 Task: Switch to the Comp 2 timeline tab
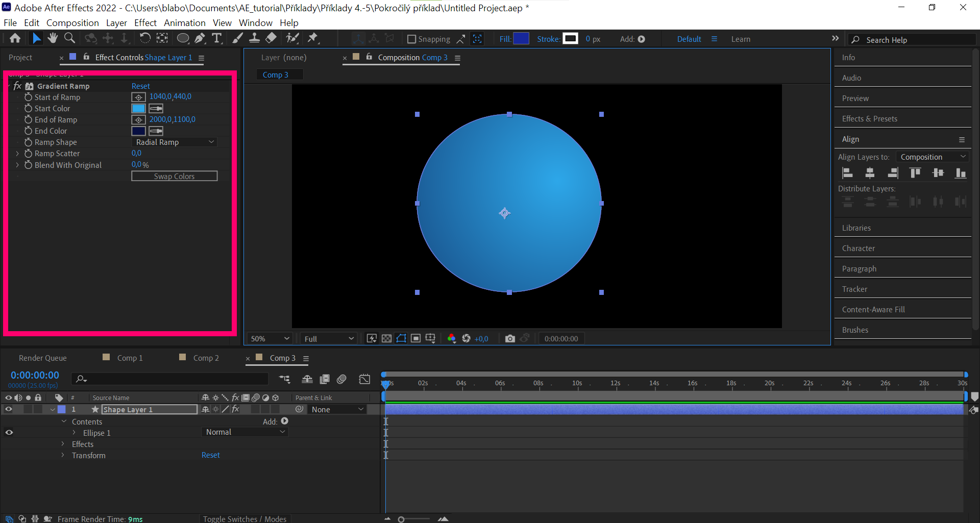pyautogui.click(x=206, y=358)
